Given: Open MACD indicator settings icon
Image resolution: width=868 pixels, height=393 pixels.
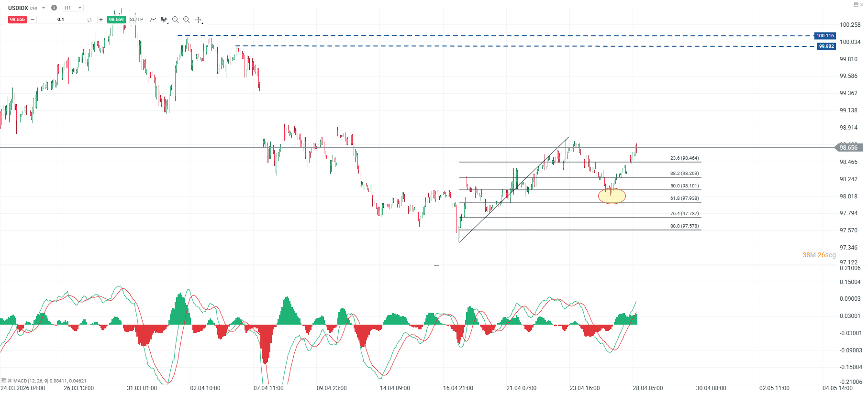Looking at the screenshot, I should [4, 381].
